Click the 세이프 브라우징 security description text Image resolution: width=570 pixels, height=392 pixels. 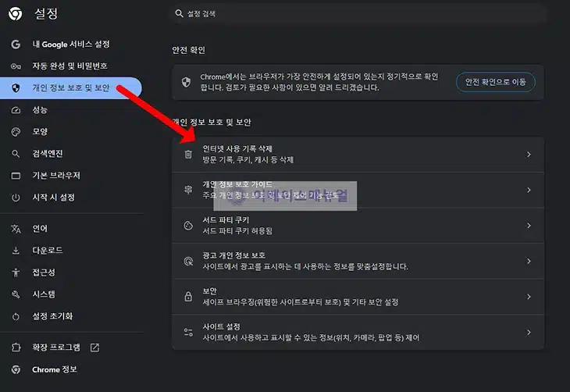click(x=301, y=302)
